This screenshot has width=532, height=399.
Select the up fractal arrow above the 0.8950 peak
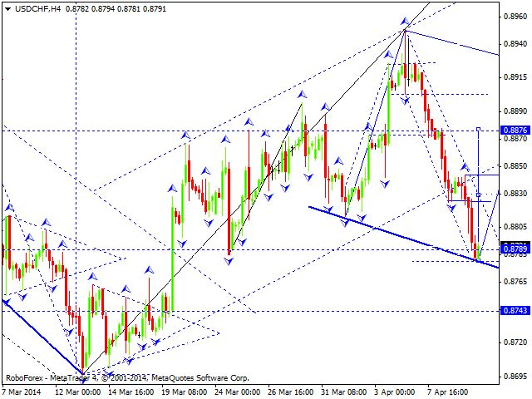405,22
